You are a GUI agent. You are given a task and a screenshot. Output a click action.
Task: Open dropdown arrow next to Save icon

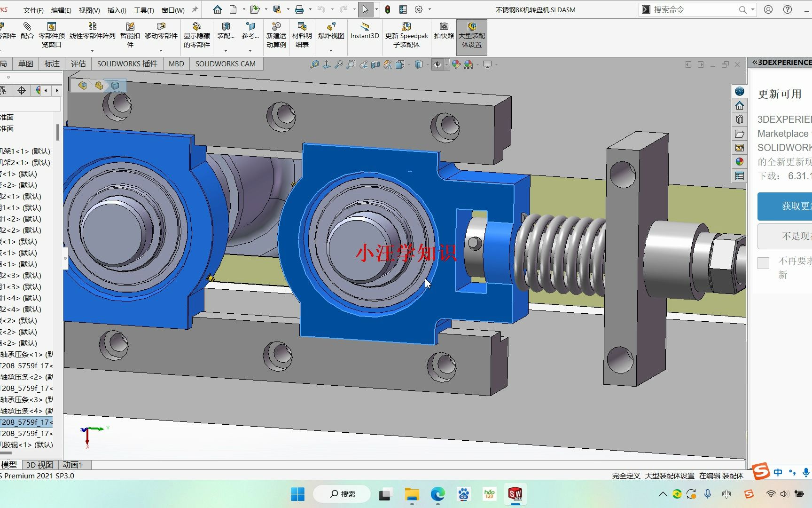[x=288, y=9]
